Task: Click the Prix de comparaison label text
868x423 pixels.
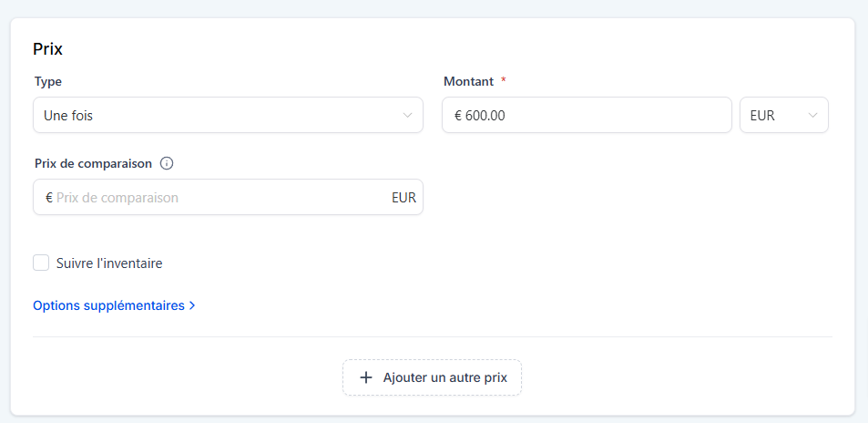Action: [x=93, y=164]
